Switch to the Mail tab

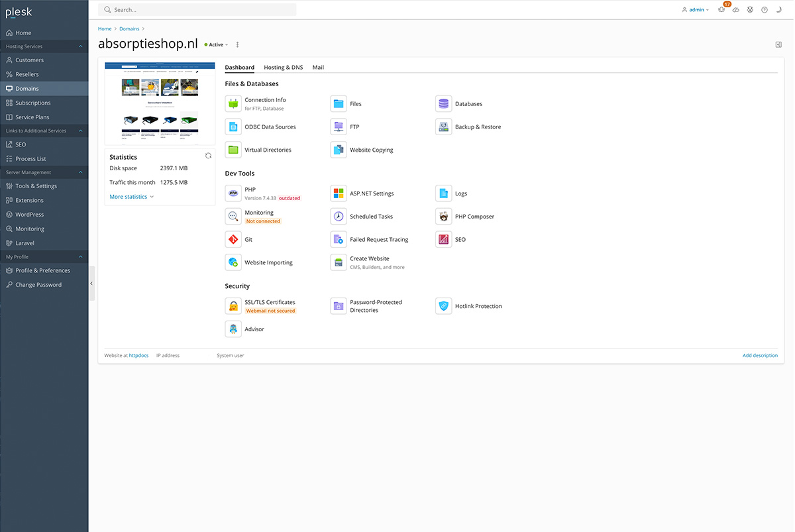click(x=318, y=68)
